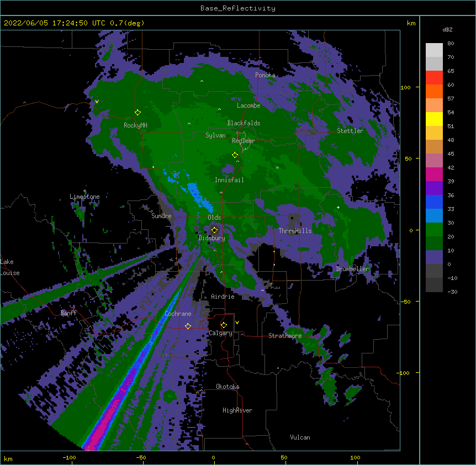Select the darkest gray -30 to -10 legend swatch

pyautogui.click(x=434, y=285)
